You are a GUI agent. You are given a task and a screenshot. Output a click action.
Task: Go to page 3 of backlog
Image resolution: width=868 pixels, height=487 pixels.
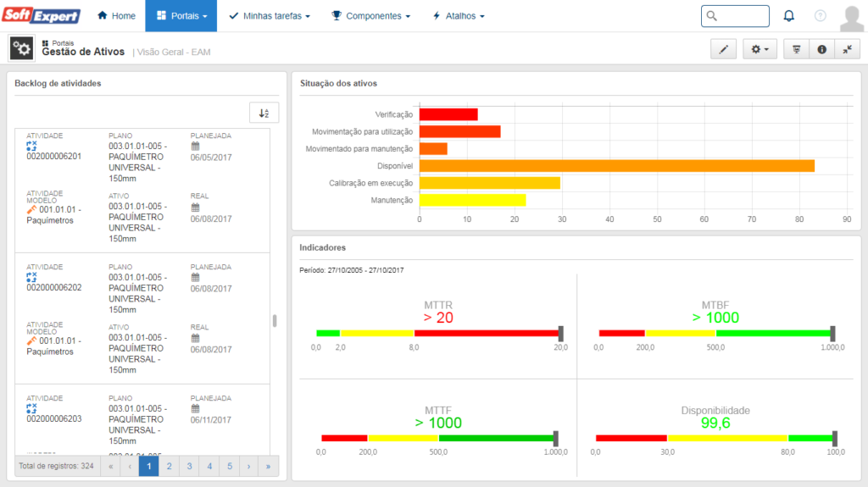188,466
